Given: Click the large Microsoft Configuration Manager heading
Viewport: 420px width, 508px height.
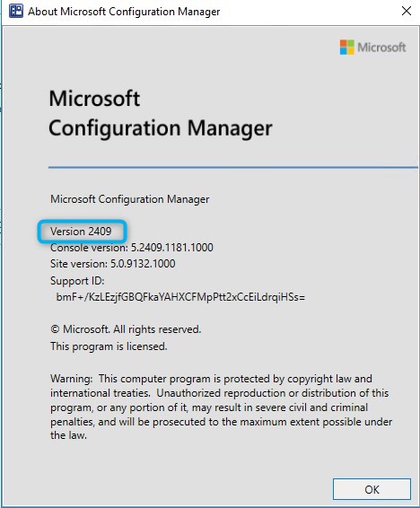Looking at the screenshot, I should [161, 113].
